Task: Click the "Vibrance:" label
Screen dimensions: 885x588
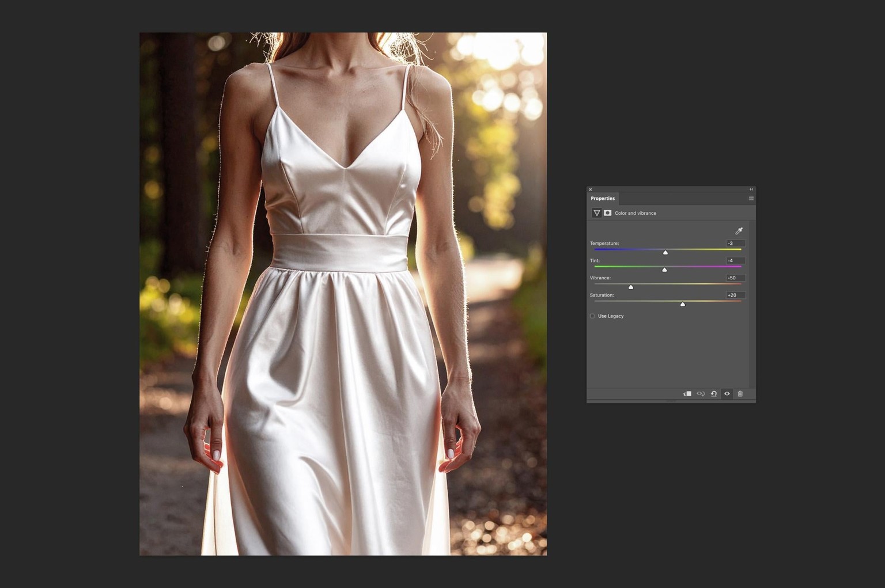Action: tap(600, 278)
